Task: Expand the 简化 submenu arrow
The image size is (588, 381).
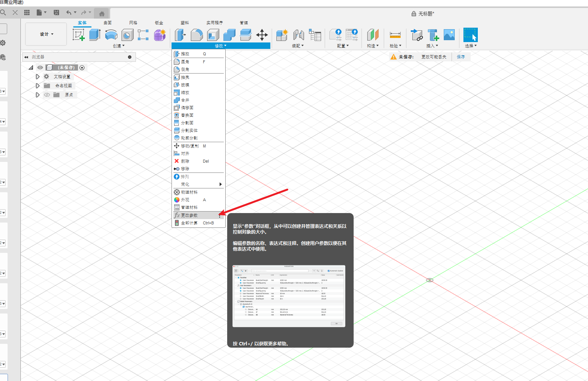Action: click(x=221, y=184)
